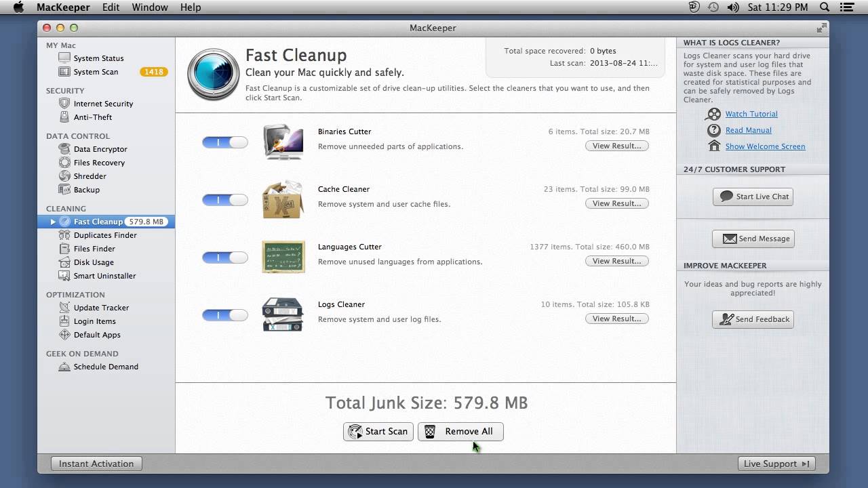
Task: Open the Watch Tutorial link
Action: pyautogui.click(x=751, y=114)
